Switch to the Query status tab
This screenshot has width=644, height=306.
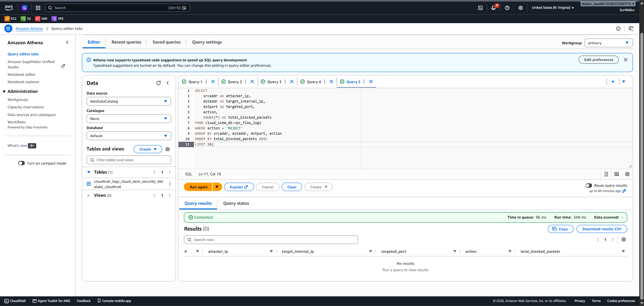236,203
